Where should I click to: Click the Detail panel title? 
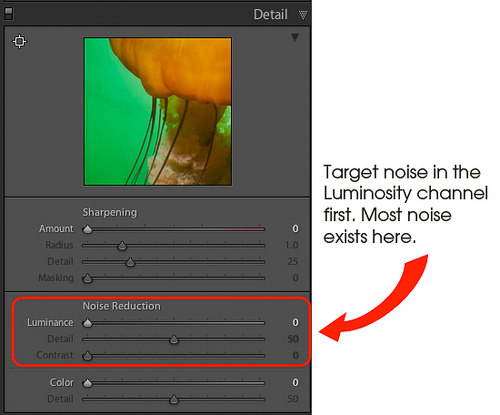coord(271,14)
